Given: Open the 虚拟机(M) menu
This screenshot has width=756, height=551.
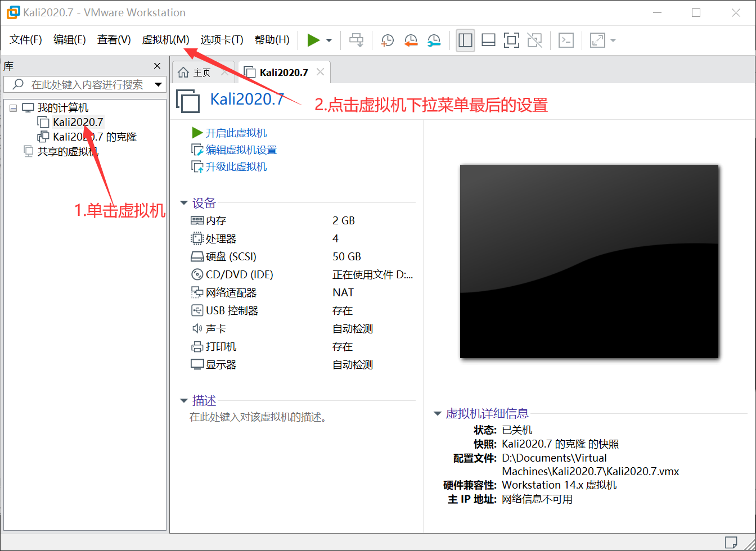Looking at the screenshot, I should [x=166, y=40].
